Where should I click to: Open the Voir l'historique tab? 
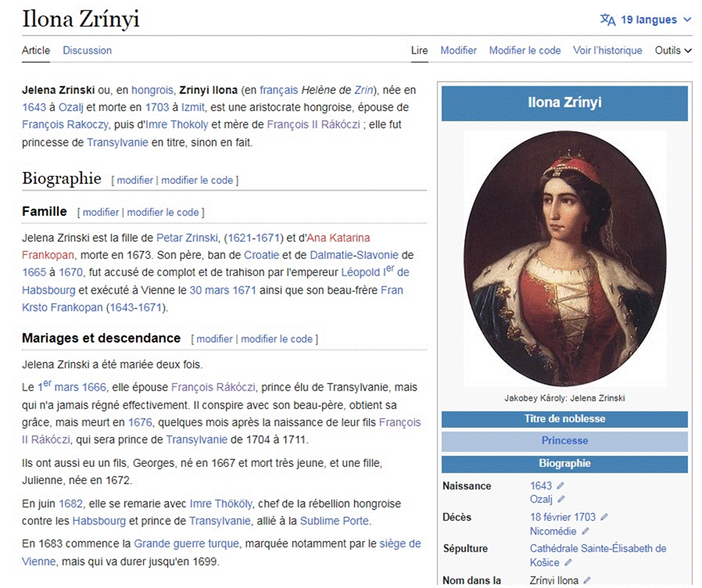click(x=607, y=50)
